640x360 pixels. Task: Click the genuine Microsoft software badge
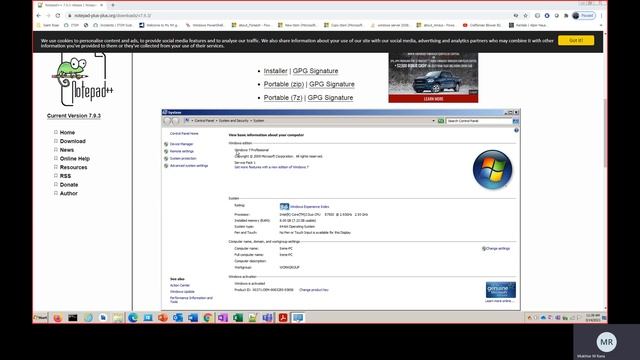pos(500,290)
